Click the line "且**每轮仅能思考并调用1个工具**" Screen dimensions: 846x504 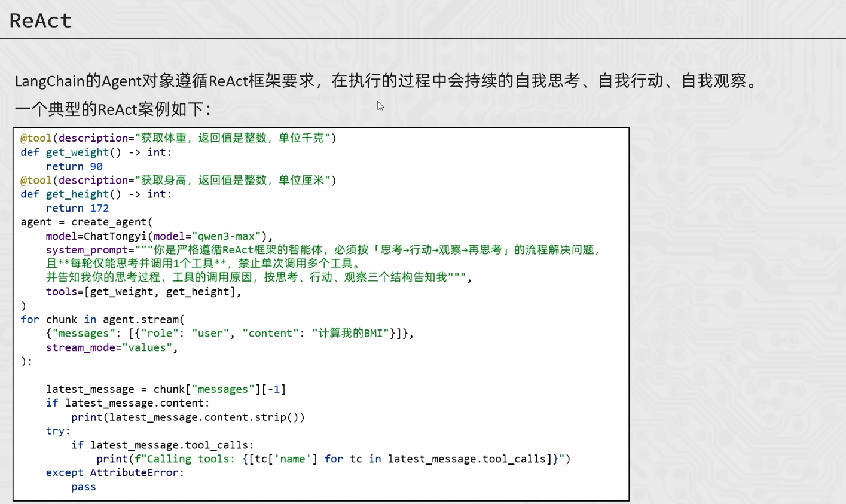tap(203, 264)
